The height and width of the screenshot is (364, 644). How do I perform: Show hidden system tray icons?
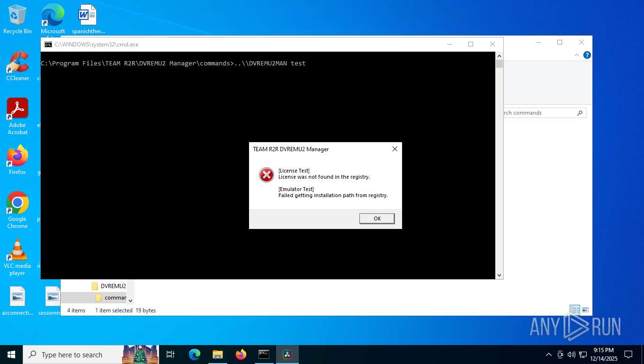[x=549, y=355]
